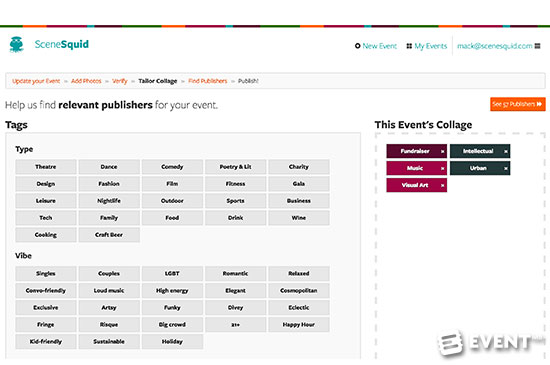550x365 pixels.
Task: Remove the Intellectual tag via its x
Action: click(505, 151)
